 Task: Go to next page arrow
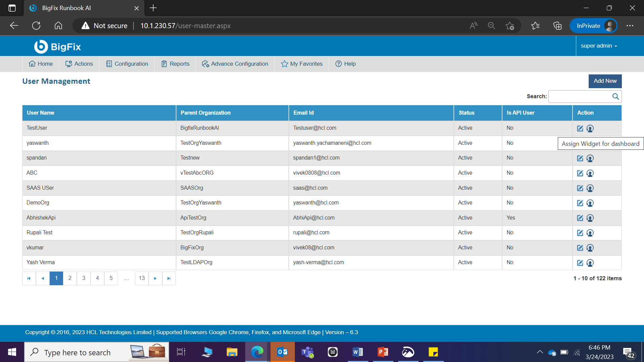pyautogui.click(x=155, y=278)
